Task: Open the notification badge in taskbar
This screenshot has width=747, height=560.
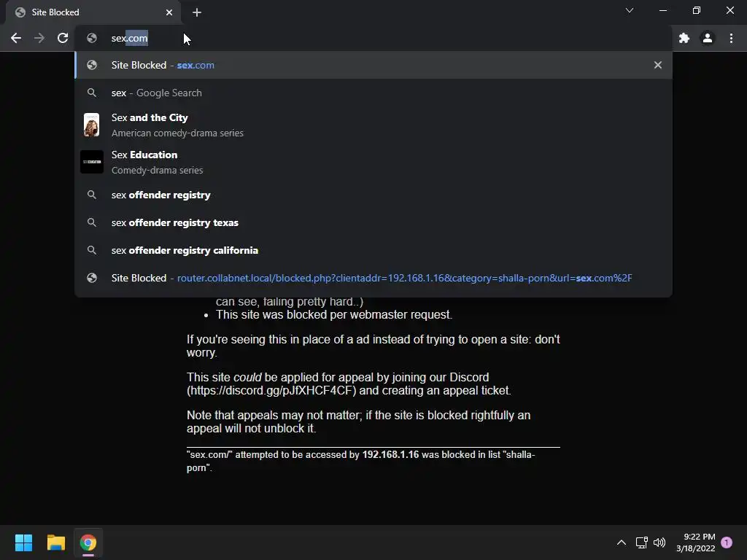Action: [727, 542]
